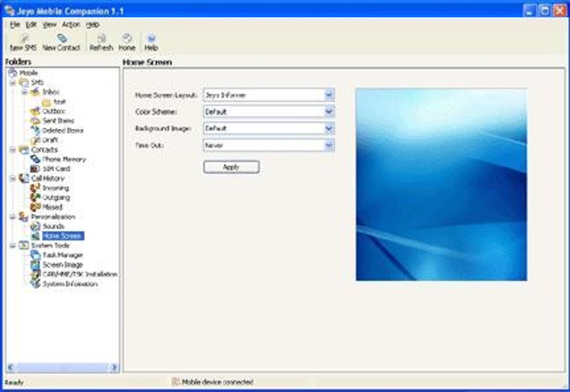Collapse the System Tools tree node

coord(13,245)
